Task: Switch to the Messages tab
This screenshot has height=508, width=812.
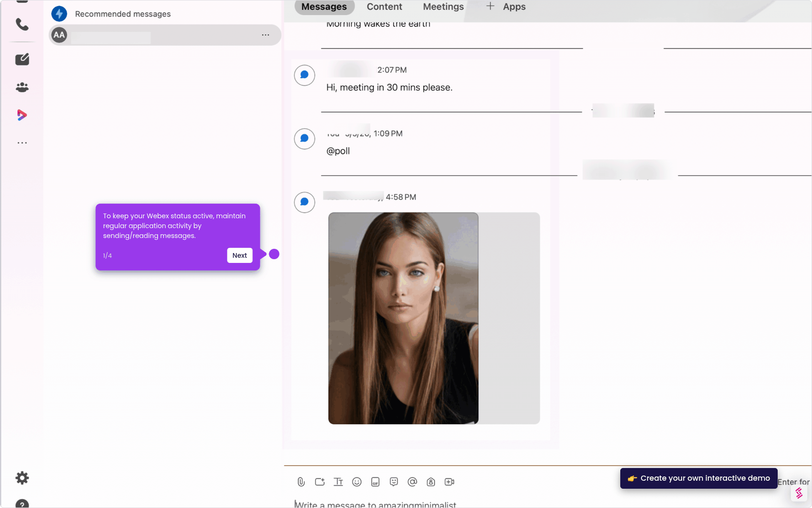Action: pos(324,7)
